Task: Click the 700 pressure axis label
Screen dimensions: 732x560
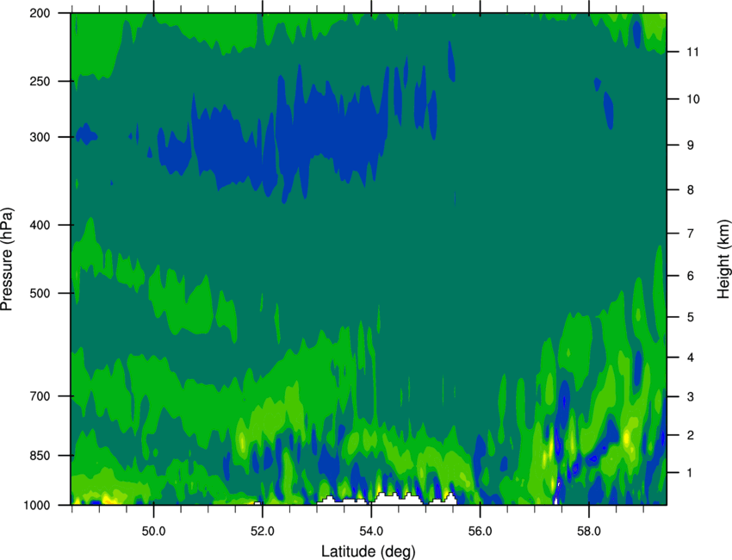Action: tap(40, 396)
